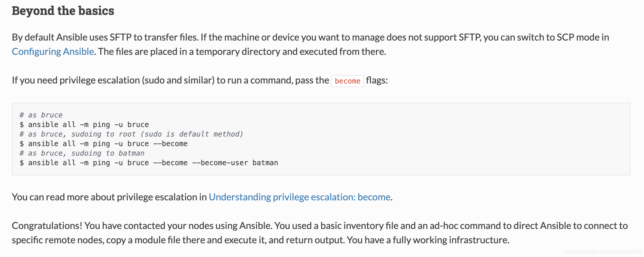The image size is (644, 257).
Task: Click the 'Congratulations!' word in the last paragraph
Action: pos(47,226)
